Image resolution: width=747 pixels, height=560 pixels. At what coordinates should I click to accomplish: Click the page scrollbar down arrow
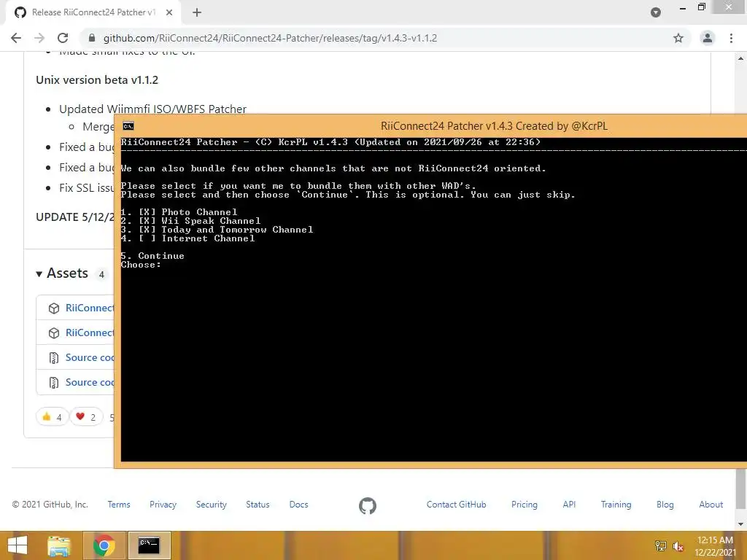coord(741,524)
